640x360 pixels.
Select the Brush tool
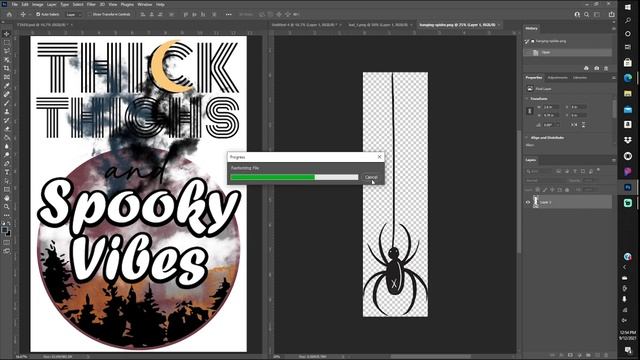coord(7,103)
